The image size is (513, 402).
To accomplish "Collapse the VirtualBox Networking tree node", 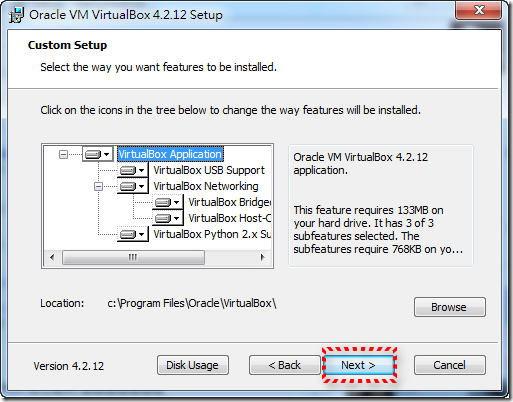I will 98,186.
